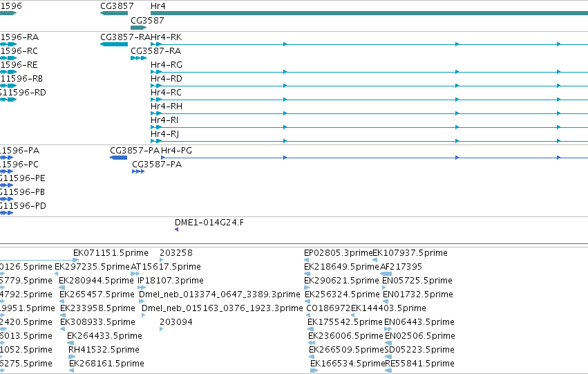The image size is (588, 374).
Task: Click the SD05223.5prime label
Action: (419, 350)
